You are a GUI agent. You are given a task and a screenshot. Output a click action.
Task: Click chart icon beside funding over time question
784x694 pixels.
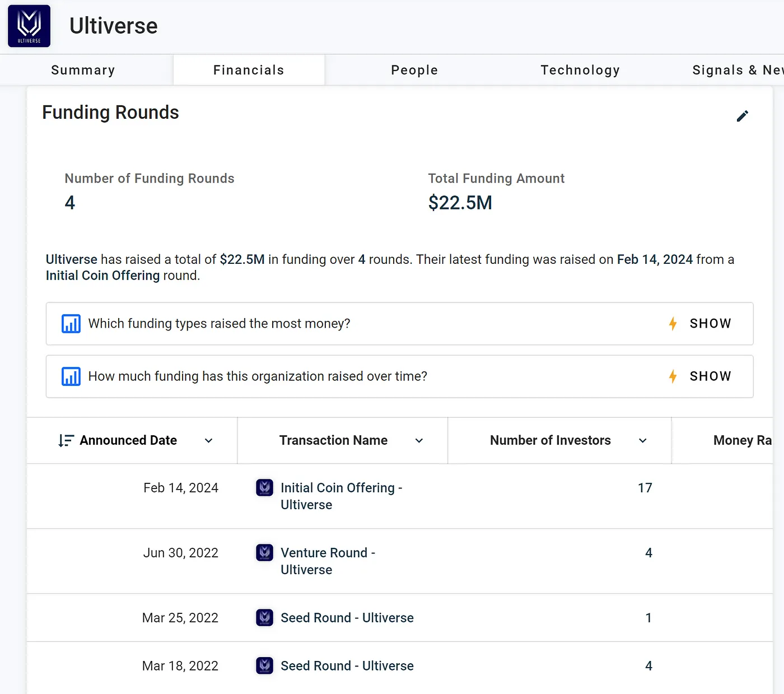click(71, 376)
